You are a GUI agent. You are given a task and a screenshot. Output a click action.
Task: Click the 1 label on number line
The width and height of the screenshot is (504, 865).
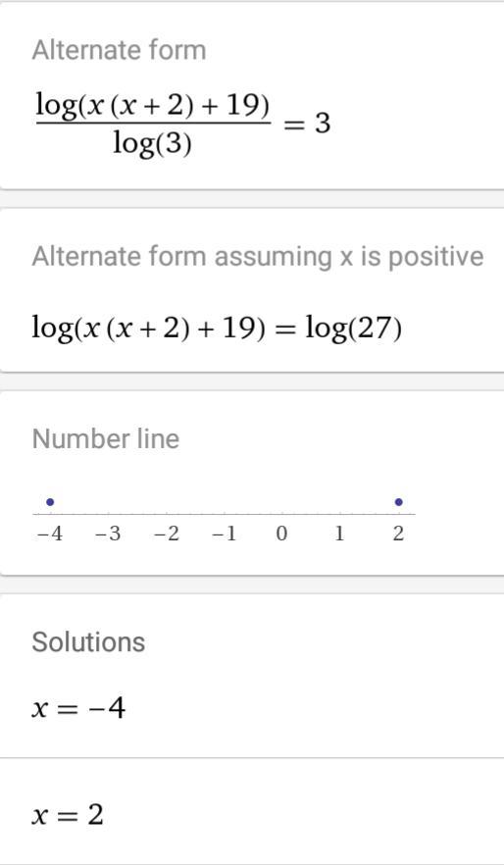[339, 534]
